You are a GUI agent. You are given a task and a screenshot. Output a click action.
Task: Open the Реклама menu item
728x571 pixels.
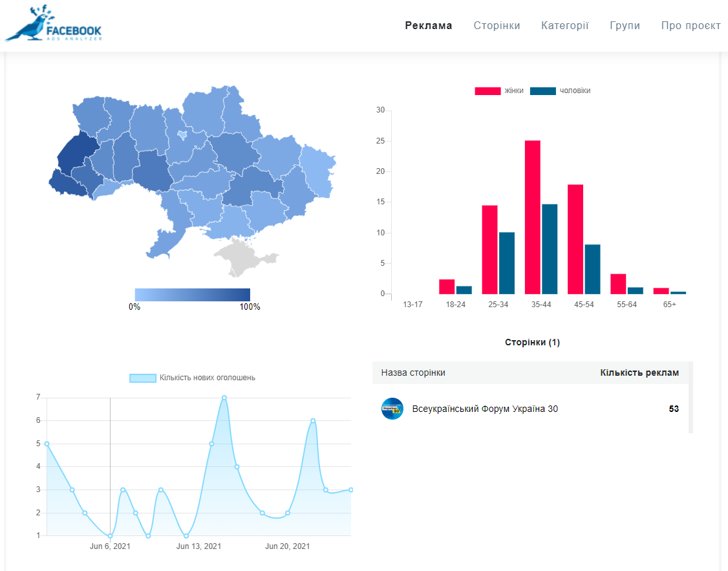point(429,26)
